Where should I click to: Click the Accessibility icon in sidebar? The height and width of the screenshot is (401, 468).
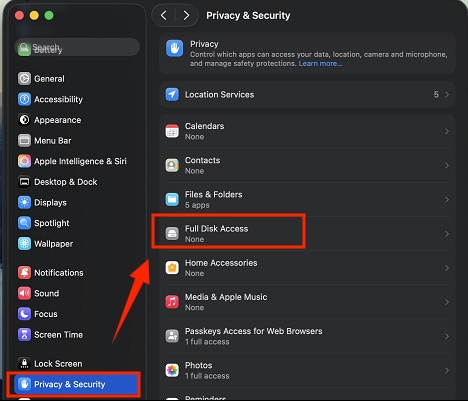(x=24, y=99)
